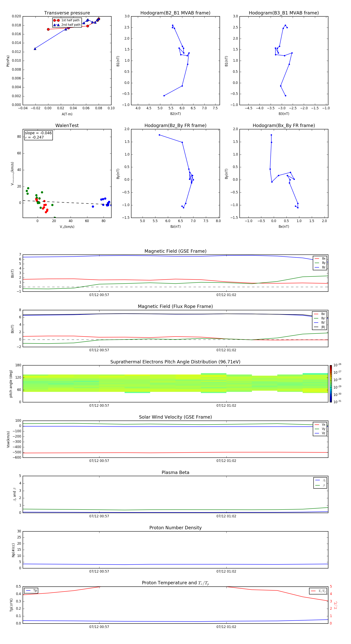Select the '2nd half path' legend entry
The image size is (351, 644).
pyautogui.click(x=67, y=25)
